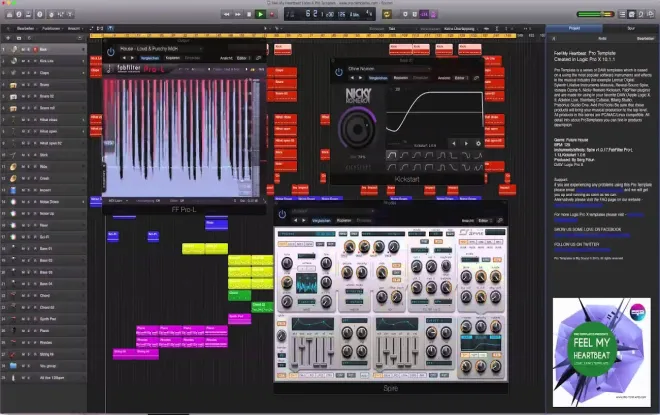Image resolution: width=660 pixels, height=415 pixels.
Task: Open the Inspector via the toolbar icon
Action: point(19,14)
